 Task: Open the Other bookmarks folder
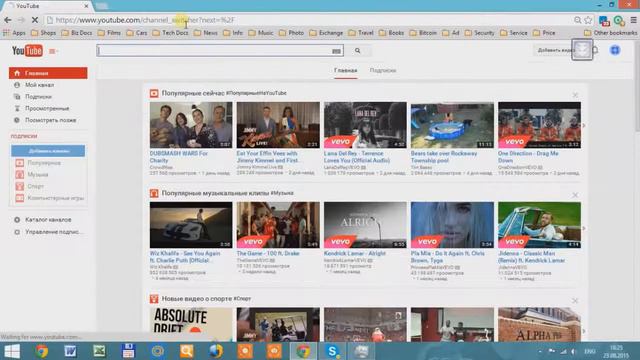tap(611, 33)
